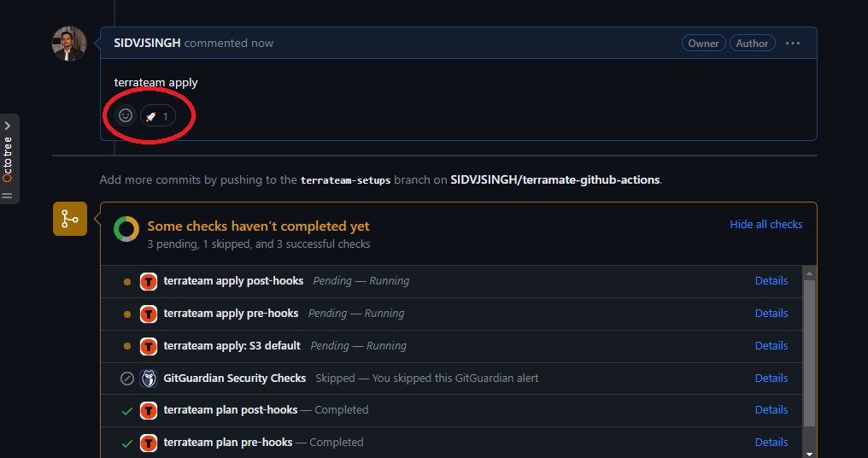Open the comment's three-dot options menu

(793, 44)
